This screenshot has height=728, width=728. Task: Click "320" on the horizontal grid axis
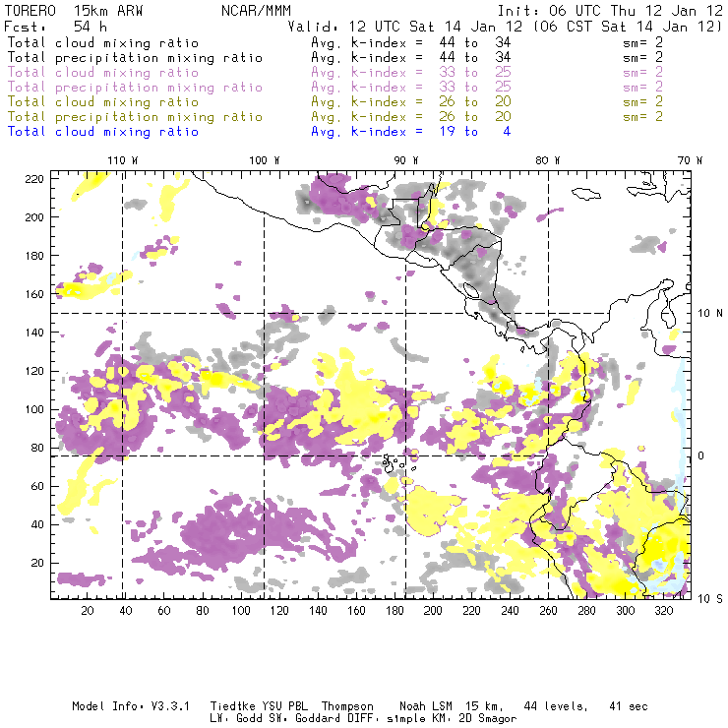(663, 611)
